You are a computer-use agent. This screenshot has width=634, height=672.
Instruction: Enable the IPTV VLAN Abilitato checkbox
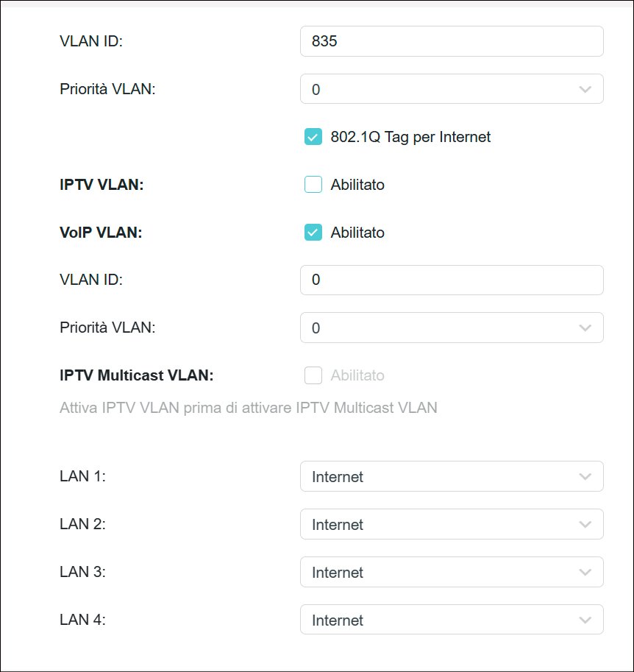pyautogui.click(x=313, y=185)
